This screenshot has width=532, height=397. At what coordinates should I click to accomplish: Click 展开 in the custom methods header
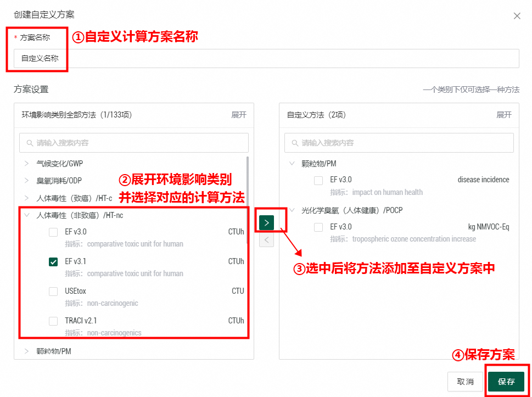coord(504,115)
